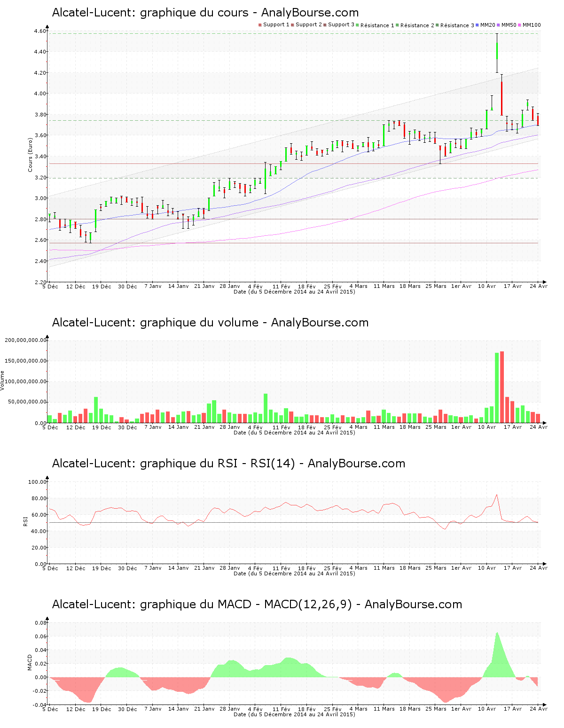Select the Résistance 3 legend label

pyautogui.click(x=457, y=25)
